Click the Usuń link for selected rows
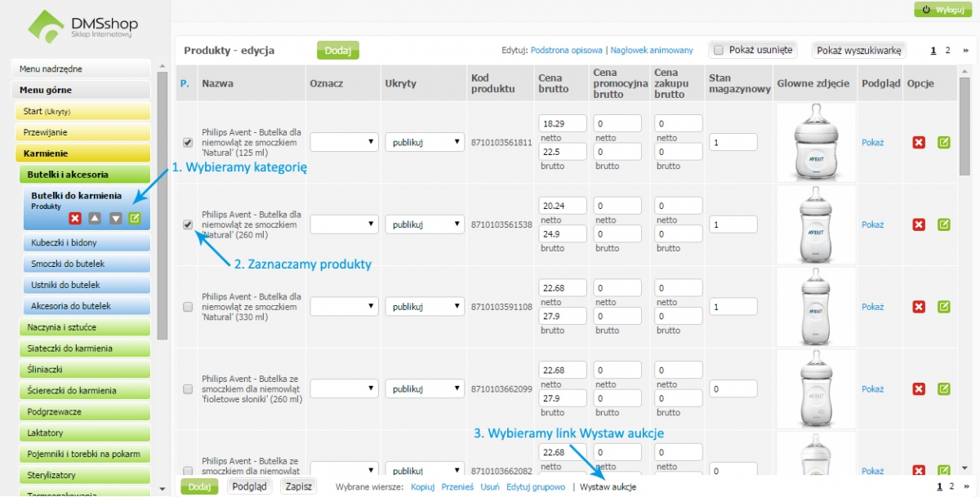 click(490, 487)
